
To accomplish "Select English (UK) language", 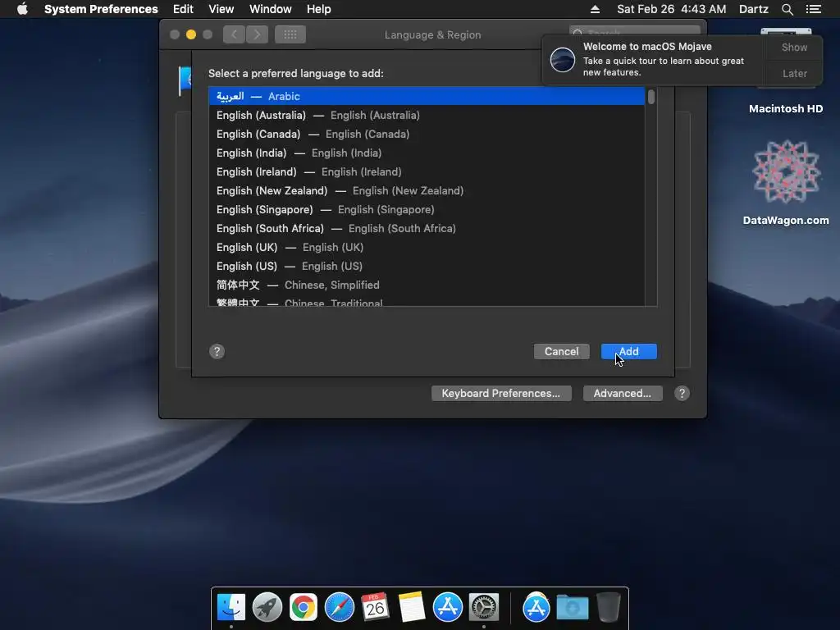I will (x=427, y=247).
